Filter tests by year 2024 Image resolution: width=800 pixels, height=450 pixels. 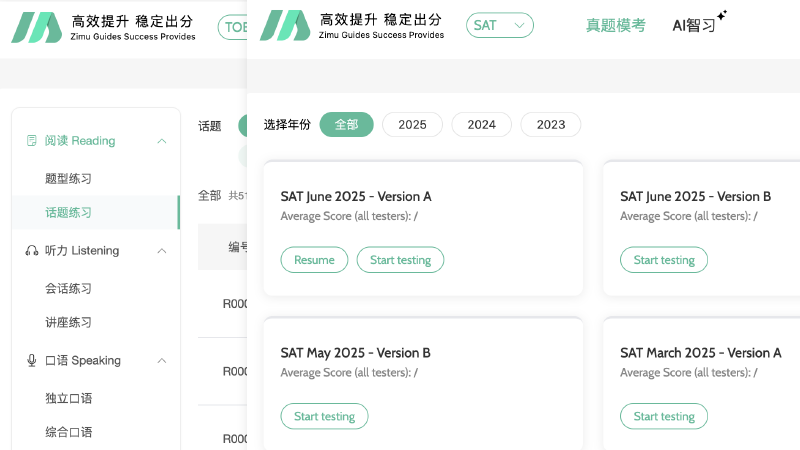[x=481, y=125]
